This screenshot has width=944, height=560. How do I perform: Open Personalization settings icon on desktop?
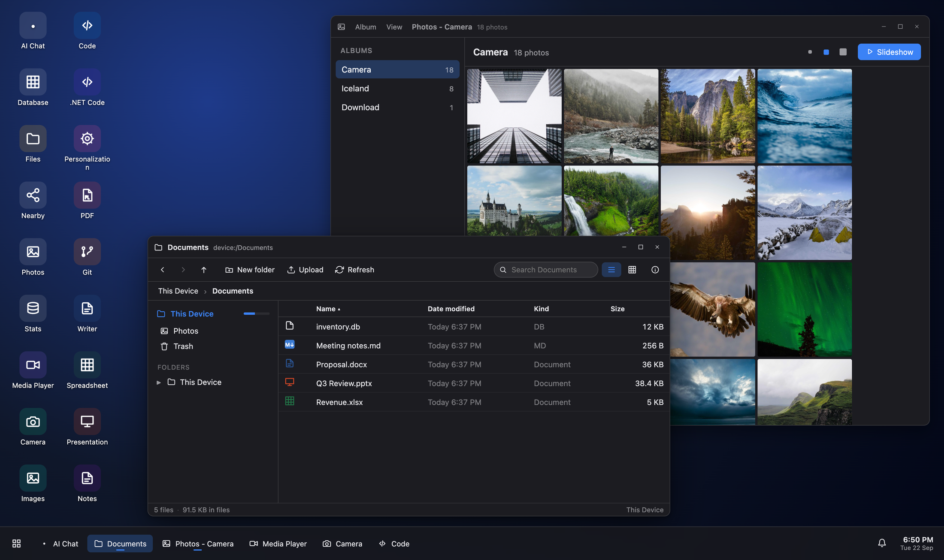click(x=87, y=148)
